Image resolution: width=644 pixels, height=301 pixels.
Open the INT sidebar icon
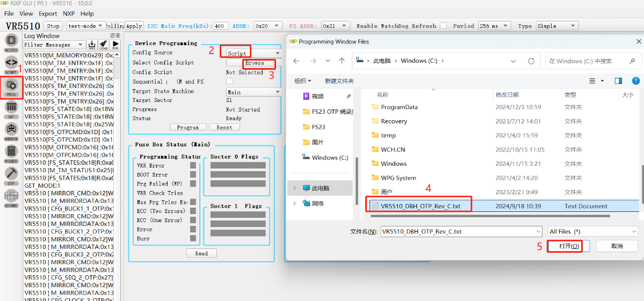click(11, 109)
